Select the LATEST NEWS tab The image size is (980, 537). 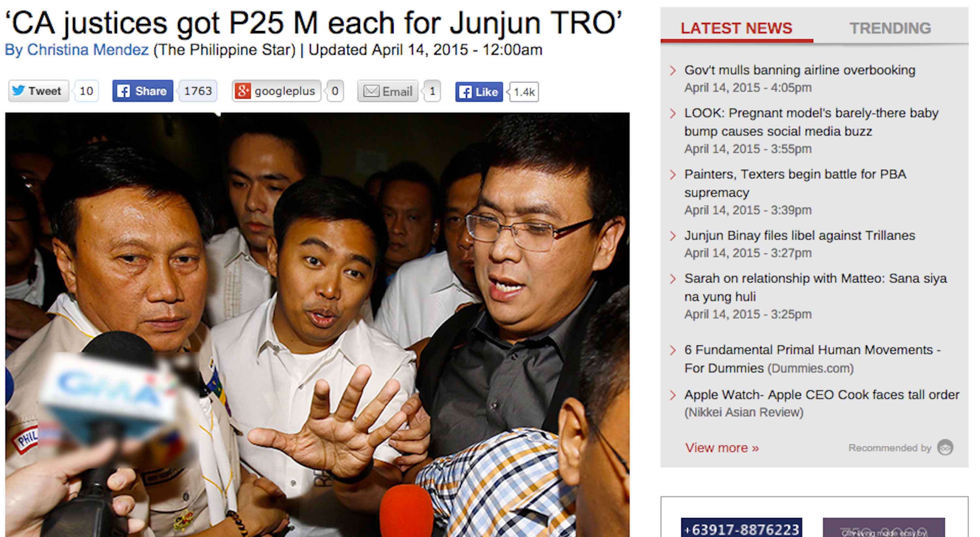coord(737,28)
